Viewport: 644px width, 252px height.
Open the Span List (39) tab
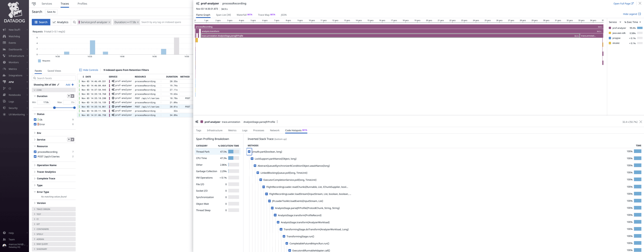click(x=223, y=15)
